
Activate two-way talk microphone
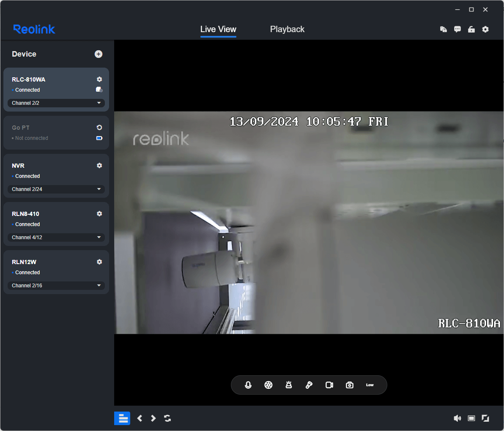248,385
